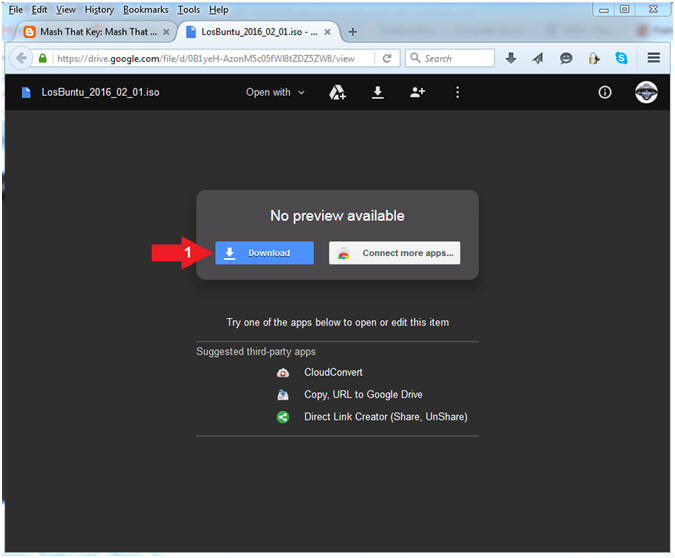
Task: Click the Blogger favicon on first tab
Action: tap(29, 32)
